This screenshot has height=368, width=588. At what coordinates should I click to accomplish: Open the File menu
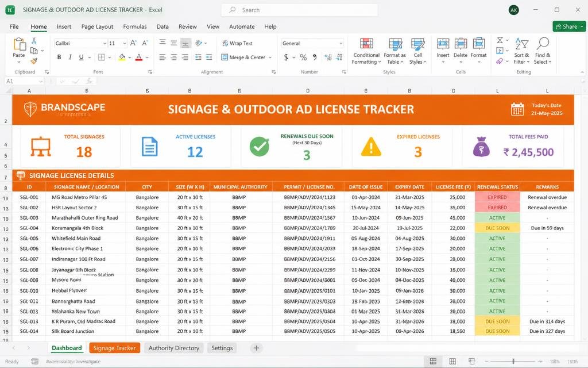[x=14, y=26]
